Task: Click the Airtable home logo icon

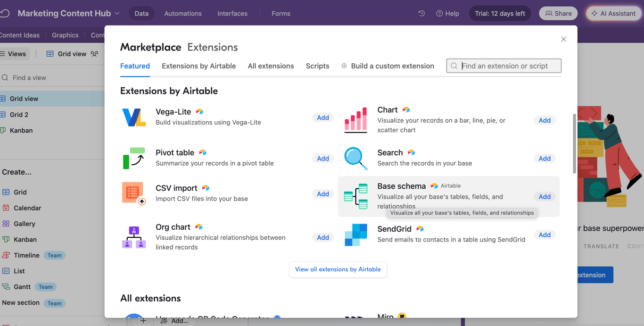Action: [5, 13]
